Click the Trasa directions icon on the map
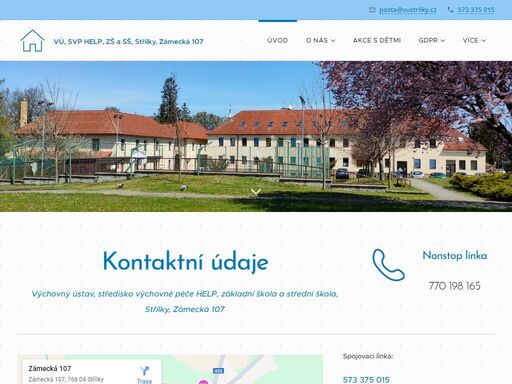This screenshot has width=512, height=384. 144,371
